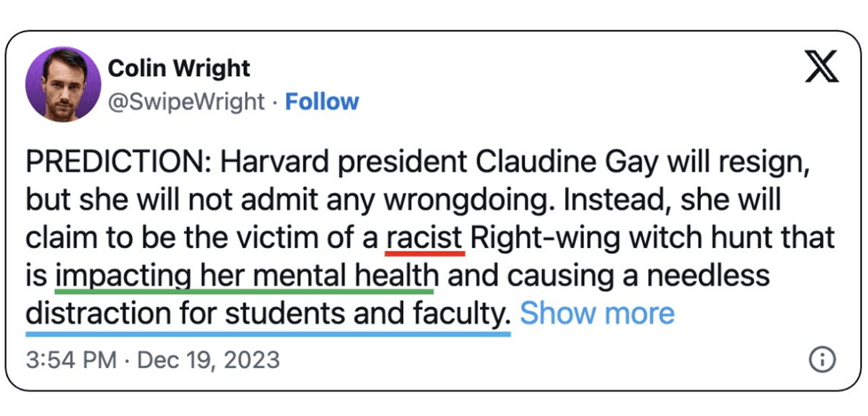Viewport: 868px width, 416px height.
Task: Click the X logo icon
Action: tap(821, 66)
